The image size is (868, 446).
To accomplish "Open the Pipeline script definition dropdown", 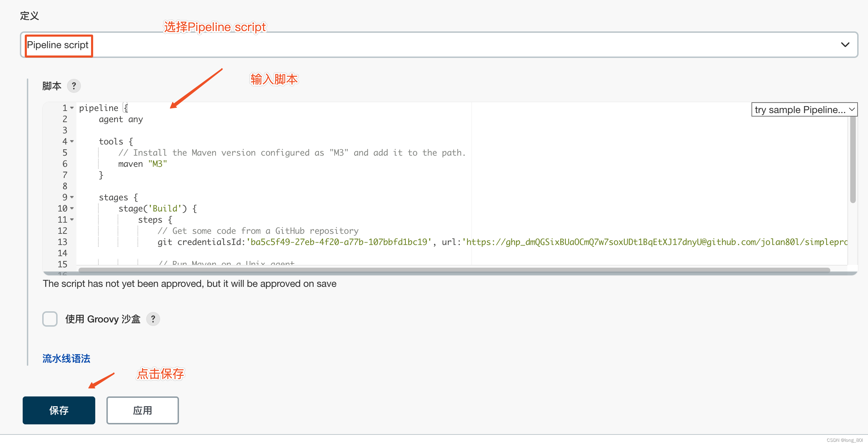I will point(439,45).
